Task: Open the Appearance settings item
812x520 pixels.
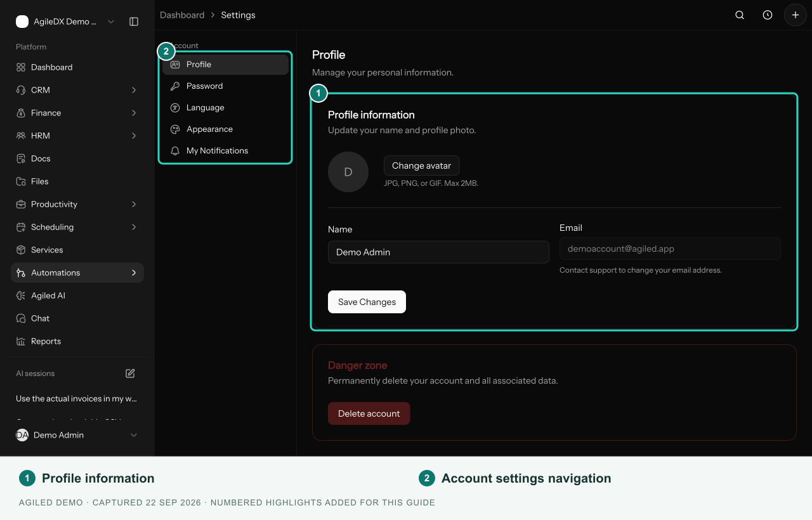Action: click(x=225, y=129)
